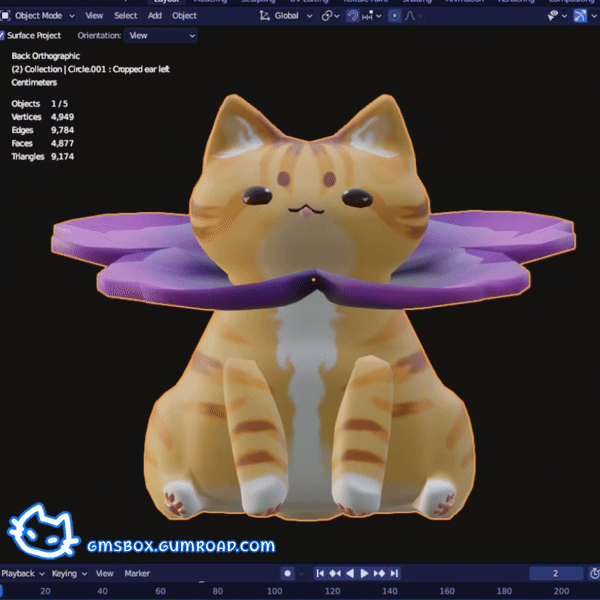Viewport: 600px width, 600px height.
Task: Open the Select menu
Action: (x=126, y=16)
